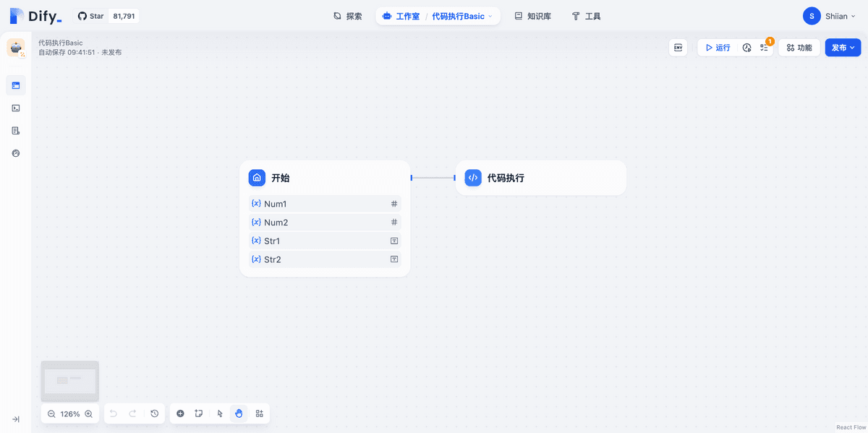Open the ENV environment variables panel
This screenshot has width=868, height=433.
(678, 48)
